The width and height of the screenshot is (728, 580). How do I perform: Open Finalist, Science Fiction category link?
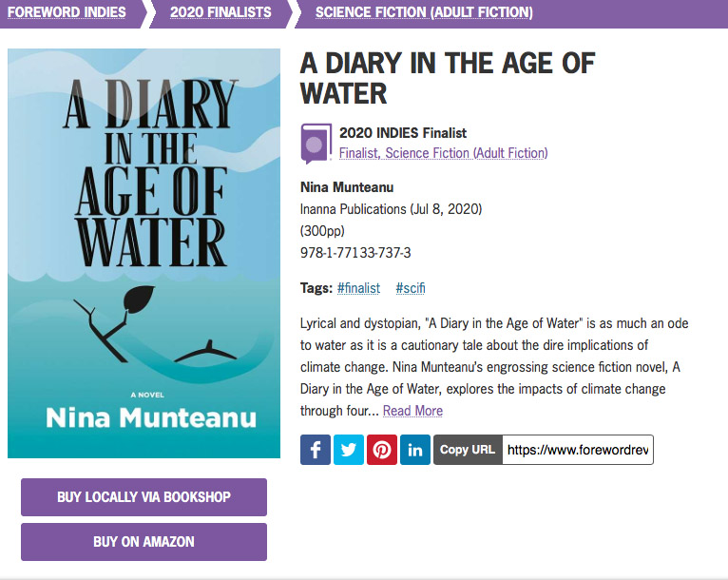click(443, 152)
